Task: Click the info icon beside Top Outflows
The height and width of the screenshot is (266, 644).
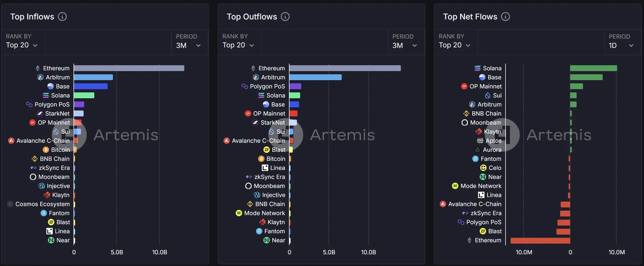Action: coord(285,17)
